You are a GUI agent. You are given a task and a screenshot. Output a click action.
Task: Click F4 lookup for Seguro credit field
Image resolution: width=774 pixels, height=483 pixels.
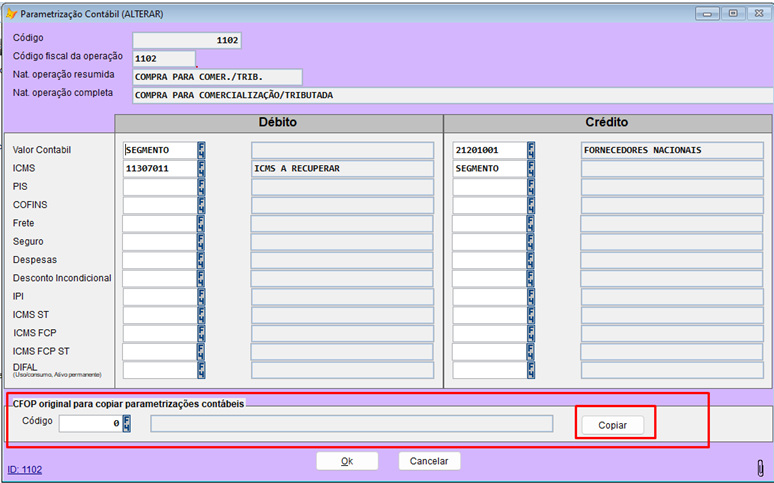(x=531, y=242)
